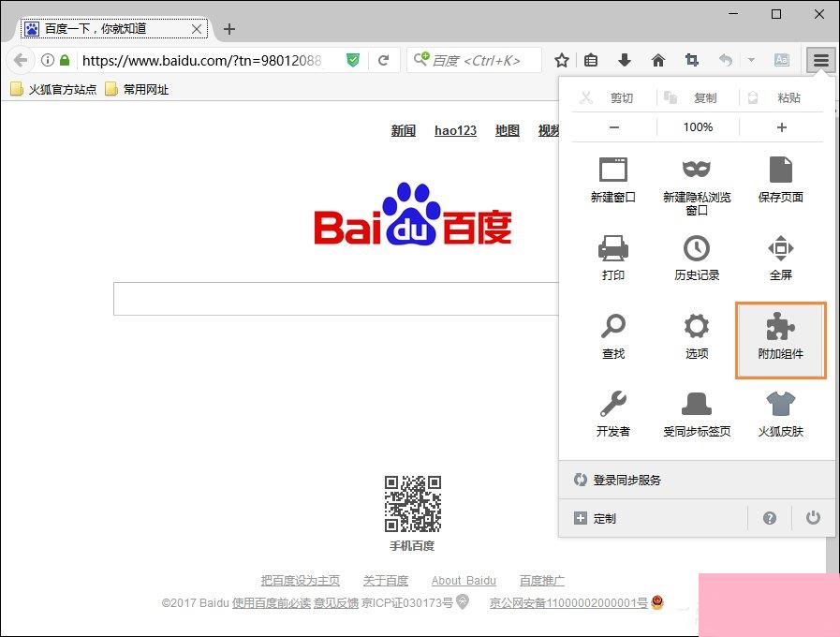840x637 pixels.
Task: Click the translate Aa toolbar icon
Action: point(782,60)
